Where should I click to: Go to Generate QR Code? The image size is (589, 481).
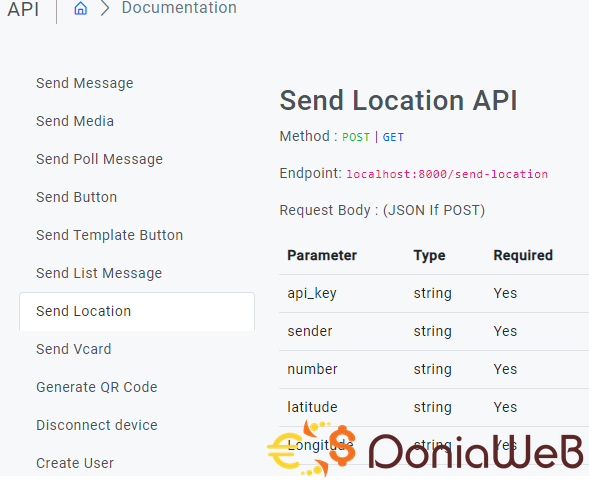click(x=97, y=387)
